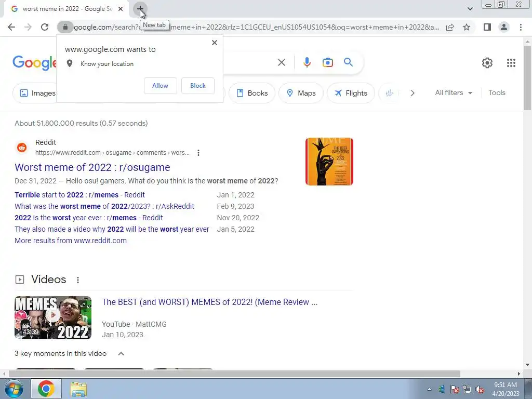Image resolution: width=532 pixels, height=399 pixels.
Task: Click the reddit.com osugame URL breadcrumb
Action: 112,153
